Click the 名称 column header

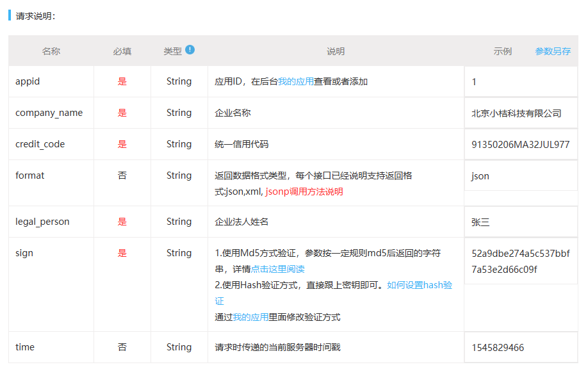pos(51,51)
